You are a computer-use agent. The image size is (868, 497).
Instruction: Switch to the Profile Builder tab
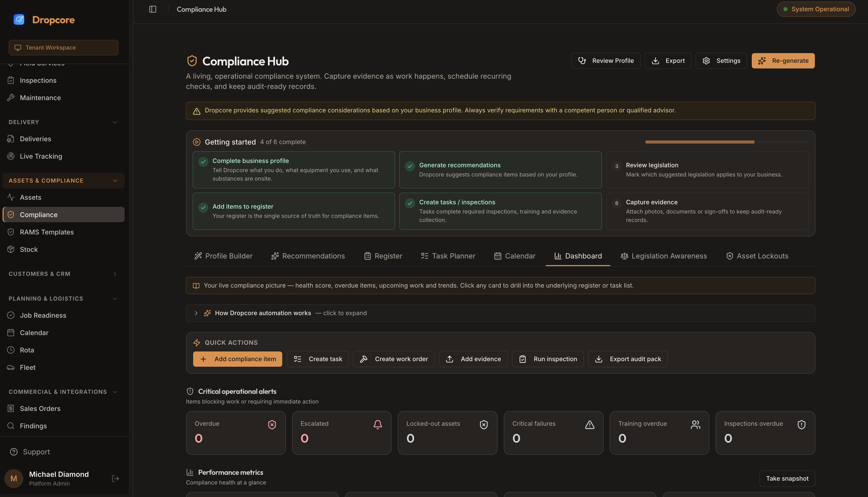coord(223,256)
